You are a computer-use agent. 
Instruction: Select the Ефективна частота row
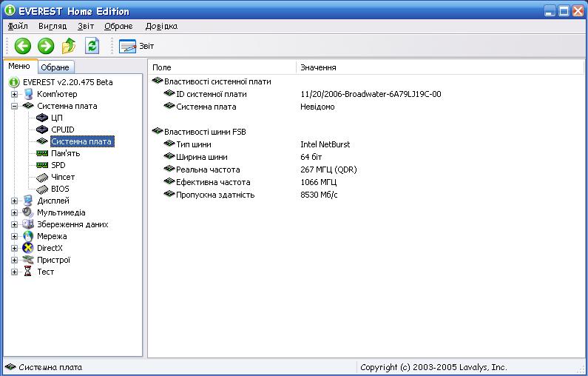coord(213,182)
